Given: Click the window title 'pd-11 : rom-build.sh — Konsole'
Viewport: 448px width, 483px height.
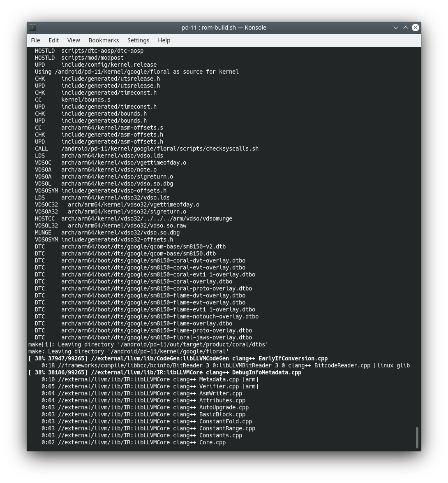Looking at the screenshot, I should (x=224, y=28).
